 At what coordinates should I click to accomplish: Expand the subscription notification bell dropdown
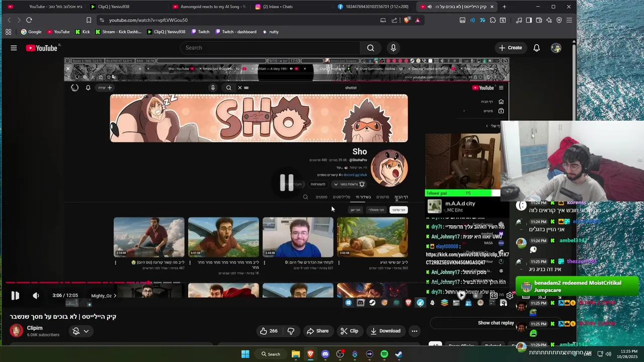[80, 331]
